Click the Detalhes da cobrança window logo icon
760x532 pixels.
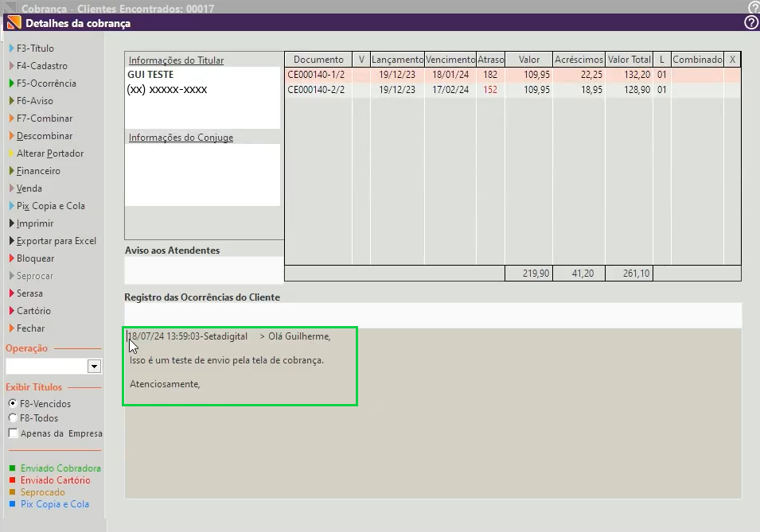14,23
